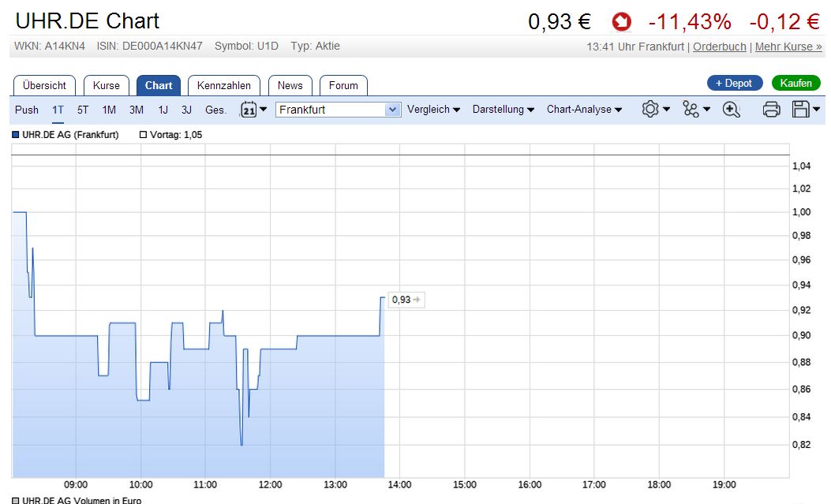
Task: Click the indicator network icon
Action: [x=691, y=110]
